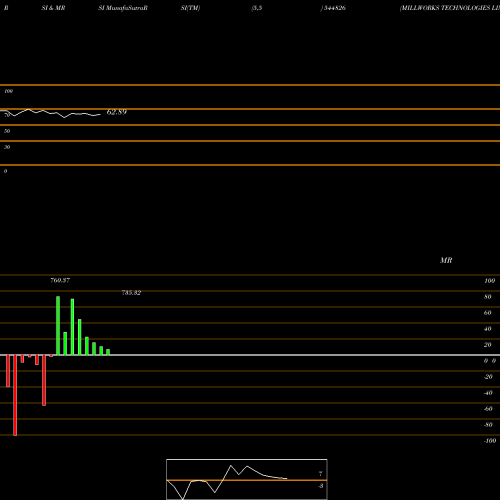Viewport: 500px width, 500px height.
Task: Click the '(5,5' parameter text in header
Action: point(257,8)
